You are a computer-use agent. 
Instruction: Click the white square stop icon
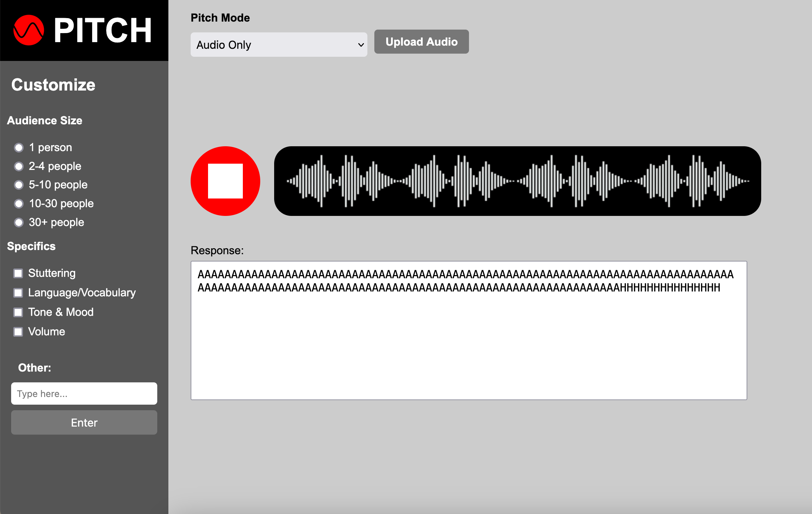coord(225,181)
